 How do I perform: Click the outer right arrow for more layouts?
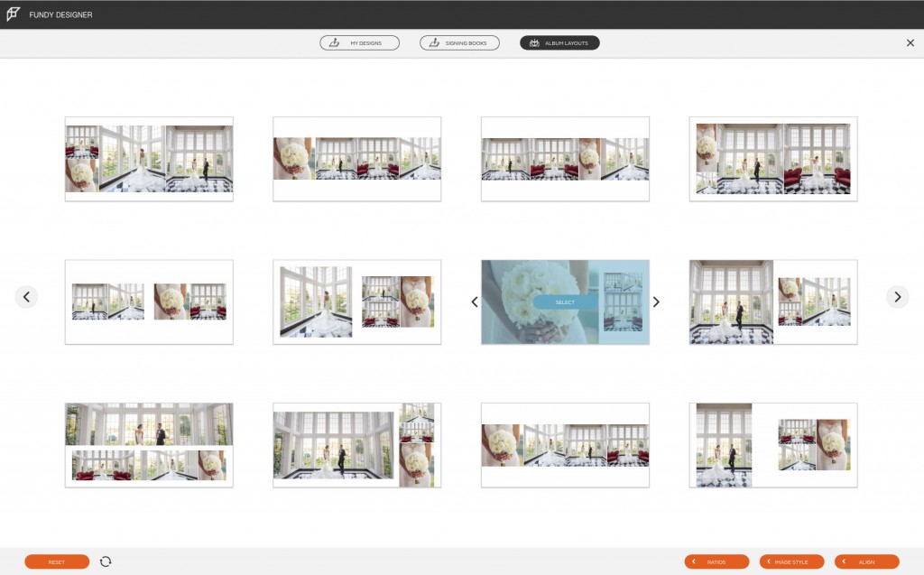896,296
